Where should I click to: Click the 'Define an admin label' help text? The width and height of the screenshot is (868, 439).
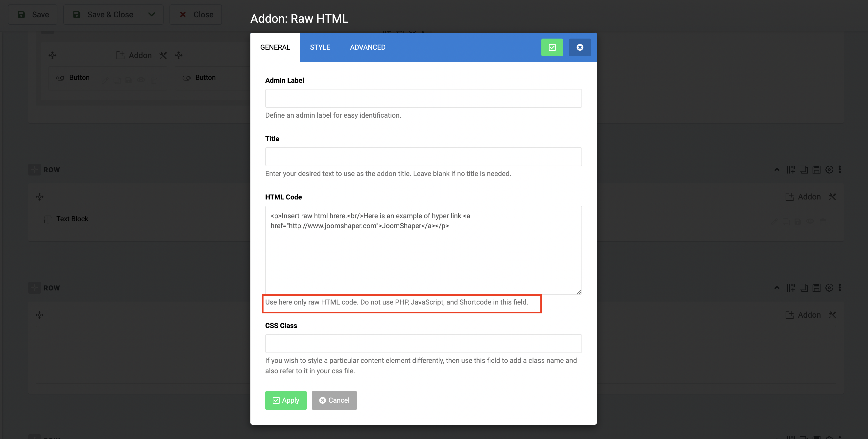[333, 115]
